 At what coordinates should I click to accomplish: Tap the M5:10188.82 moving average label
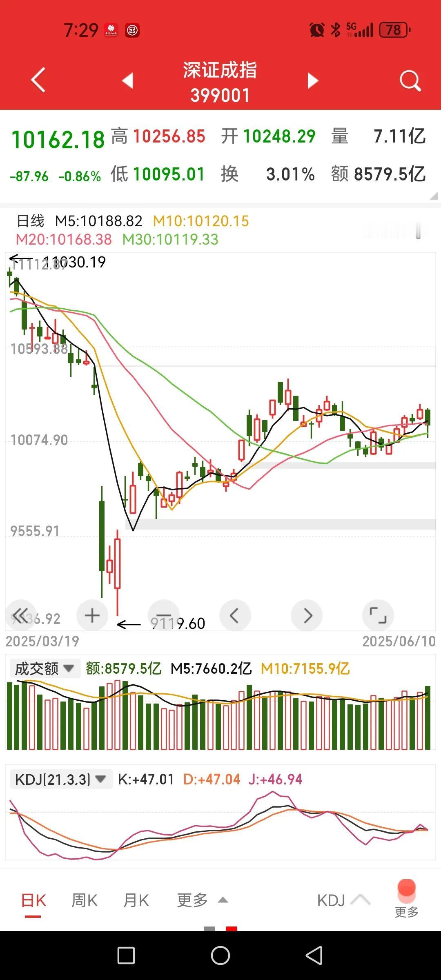click(x=99, y=221)
